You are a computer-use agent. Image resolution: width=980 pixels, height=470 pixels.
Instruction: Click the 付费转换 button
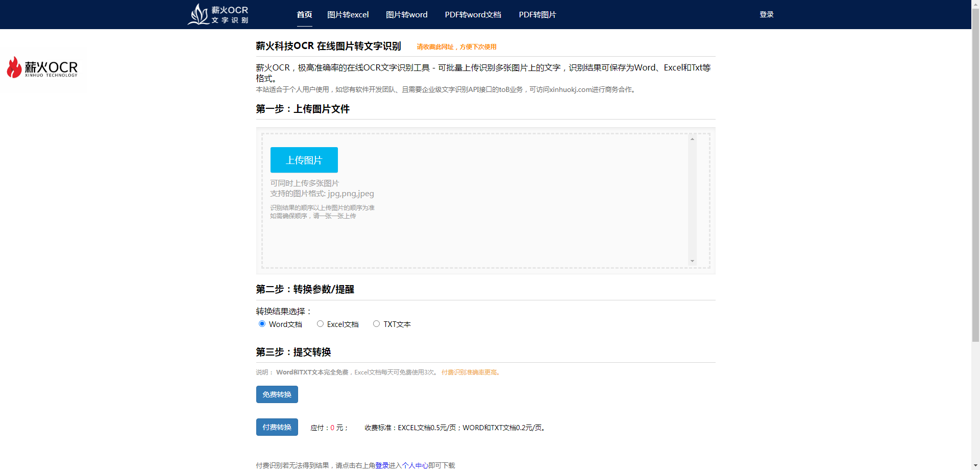click(x=277, y=427)
